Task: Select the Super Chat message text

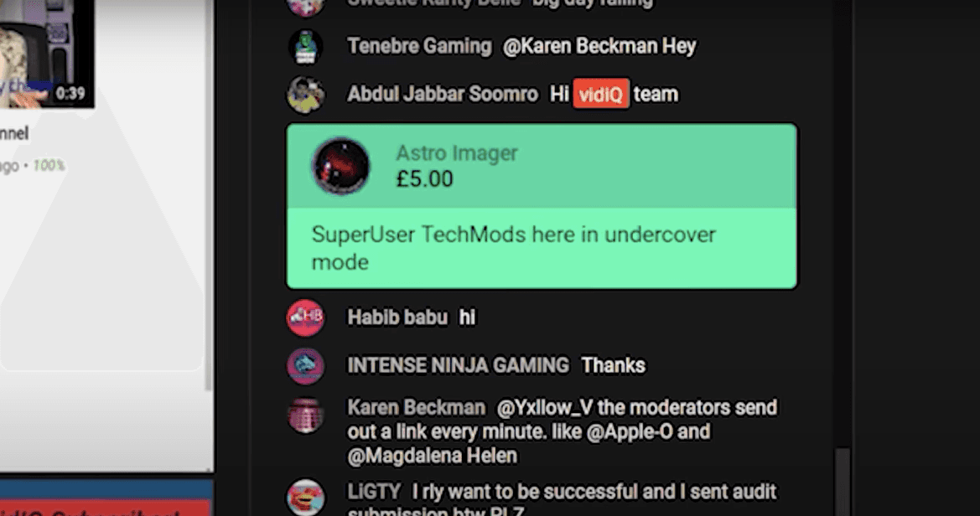Action: point(513,248)
